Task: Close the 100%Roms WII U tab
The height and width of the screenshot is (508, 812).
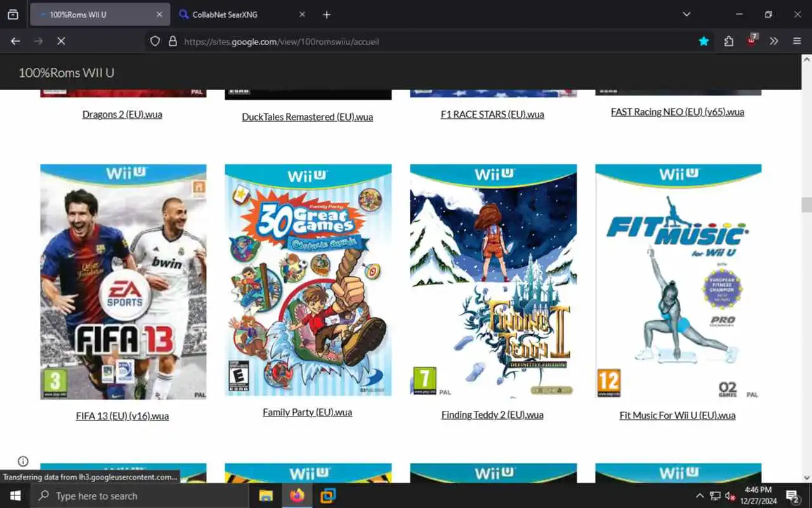Action: pos(159,15)
